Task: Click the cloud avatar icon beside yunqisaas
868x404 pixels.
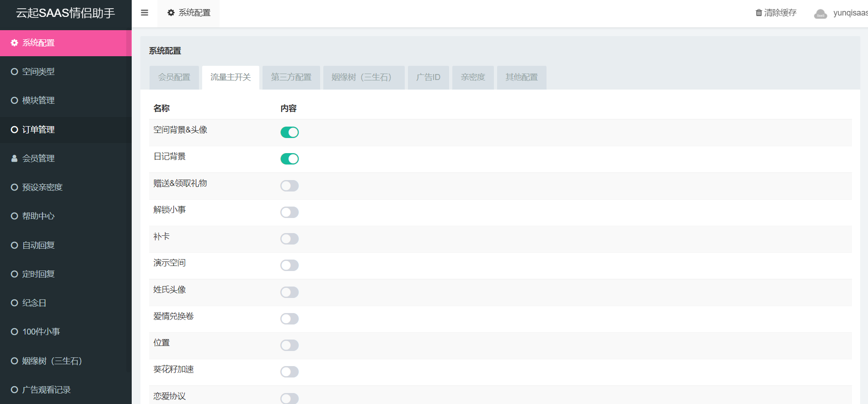Action: [820, 14]
